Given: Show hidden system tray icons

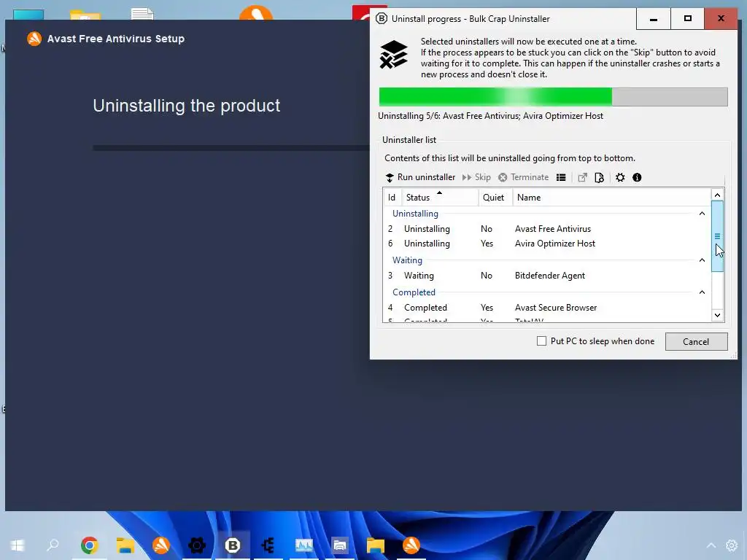Looking at the screenshot, I should [711, 545].
